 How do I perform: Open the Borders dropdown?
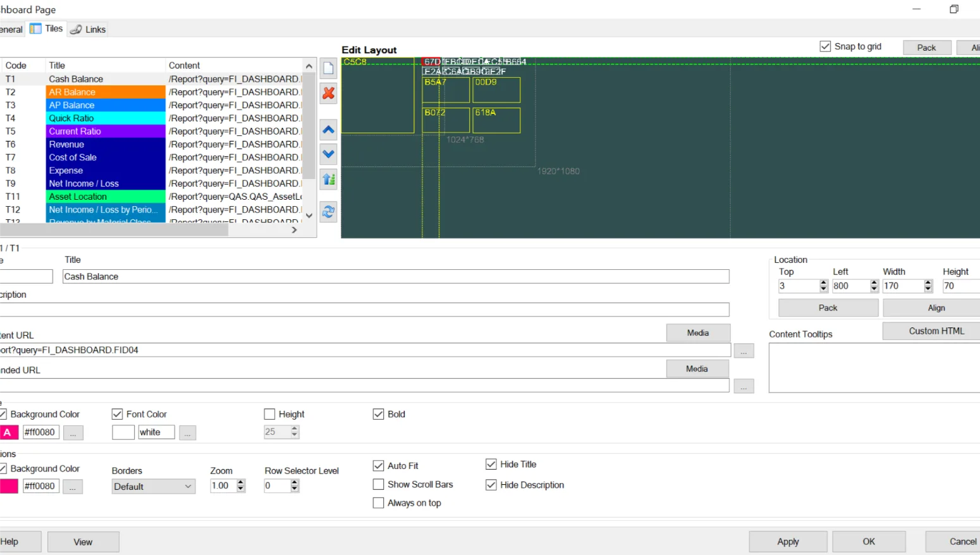152,487
